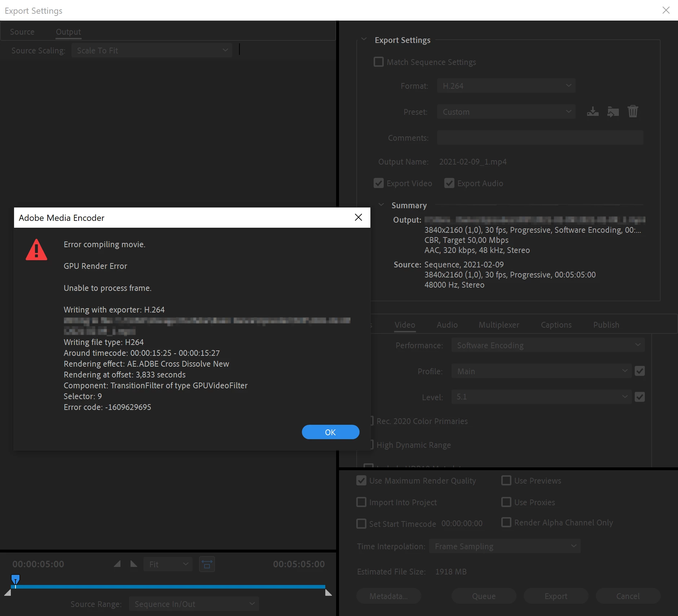Enable the Use Previews checkbox
The width and height of the screenshot is (678, 616).
pos(506,480)
